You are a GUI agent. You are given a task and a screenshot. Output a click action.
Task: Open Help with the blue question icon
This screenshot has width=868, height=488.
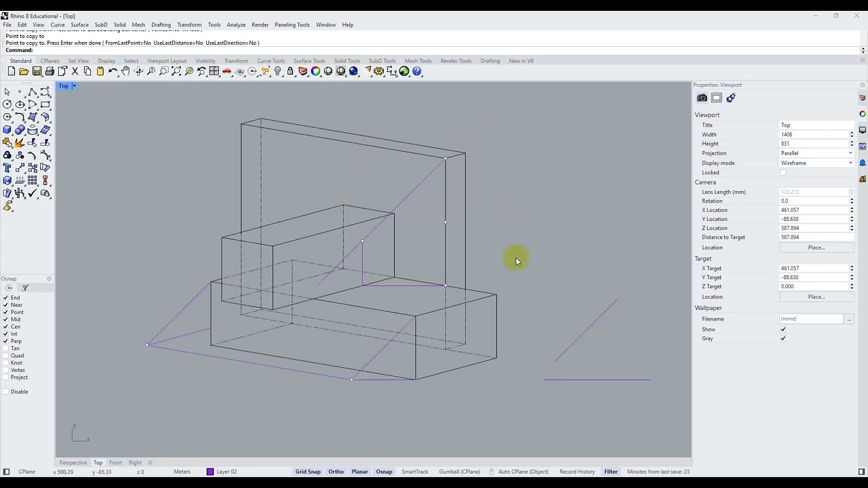click(x=417, y=71)
